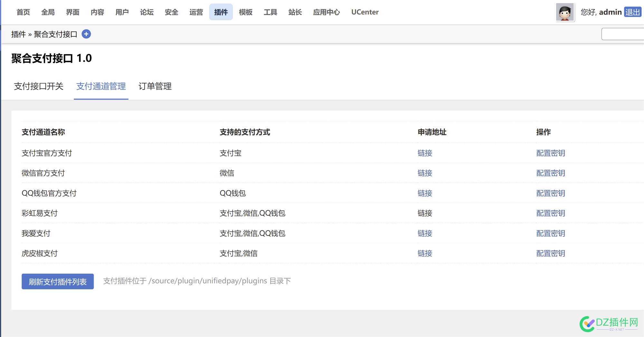The height and width of the screenshot is (337, 644).
Task: Click 配置密钥 for QQ钱包官方支付
Action: (x=551, y=193)
